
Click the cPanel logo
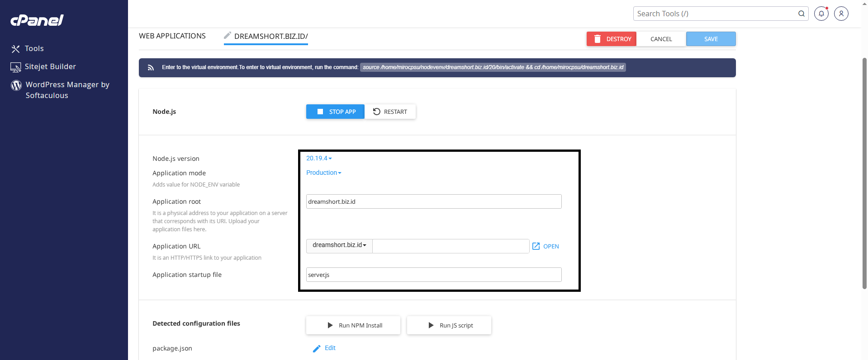(37, 20)
